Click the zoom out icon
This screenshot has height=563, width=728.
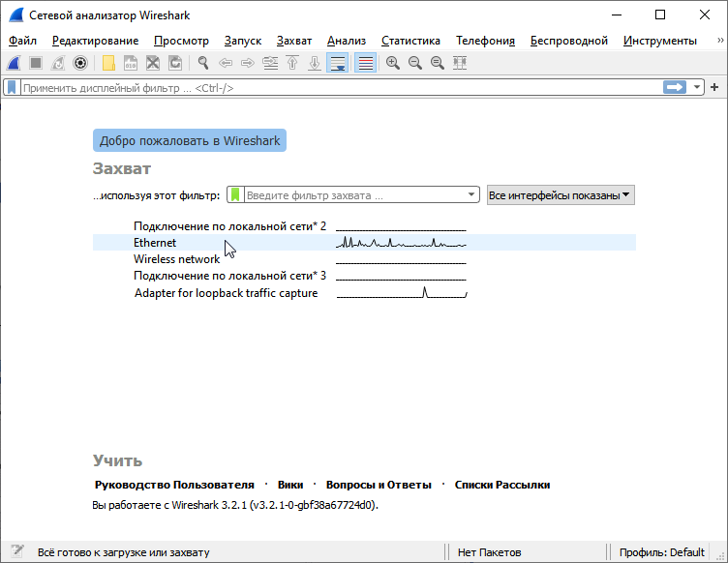415,63
